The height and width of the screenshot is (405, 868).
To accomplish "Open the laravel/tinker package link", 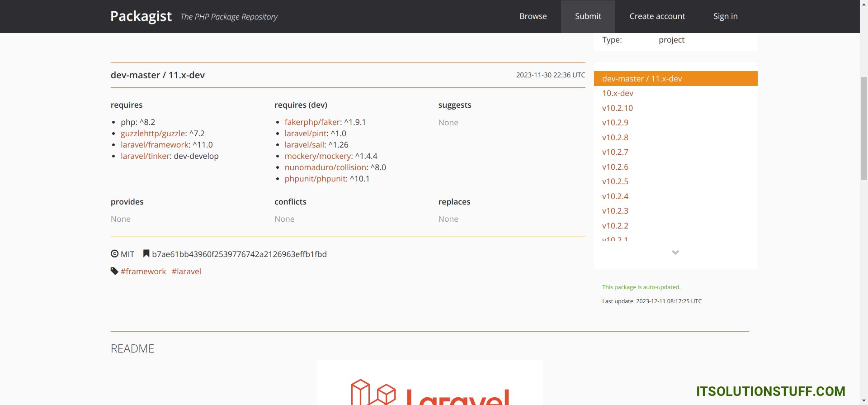I will coord(145,156).
